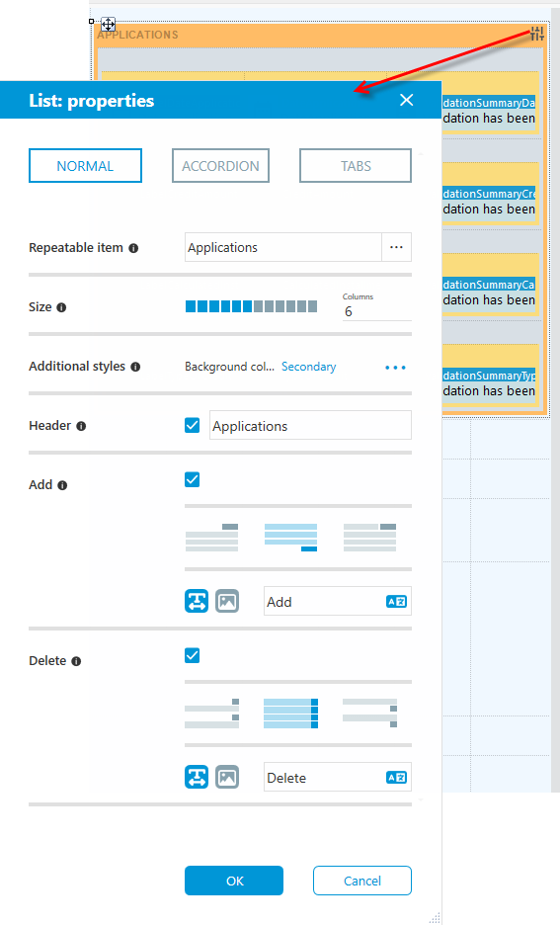Image resolution: width=560 pixels, height=925 pixels.
Task: Edit the Columns value field
Action: pyautogui.click(x=376, y=311)
